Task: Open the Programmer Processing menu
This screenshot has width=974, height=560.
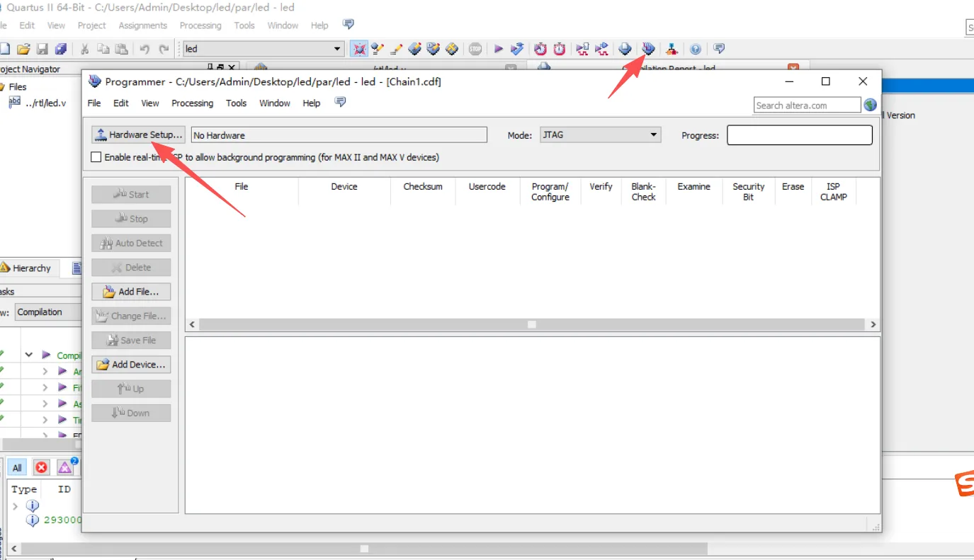Action: pos(192,103)
